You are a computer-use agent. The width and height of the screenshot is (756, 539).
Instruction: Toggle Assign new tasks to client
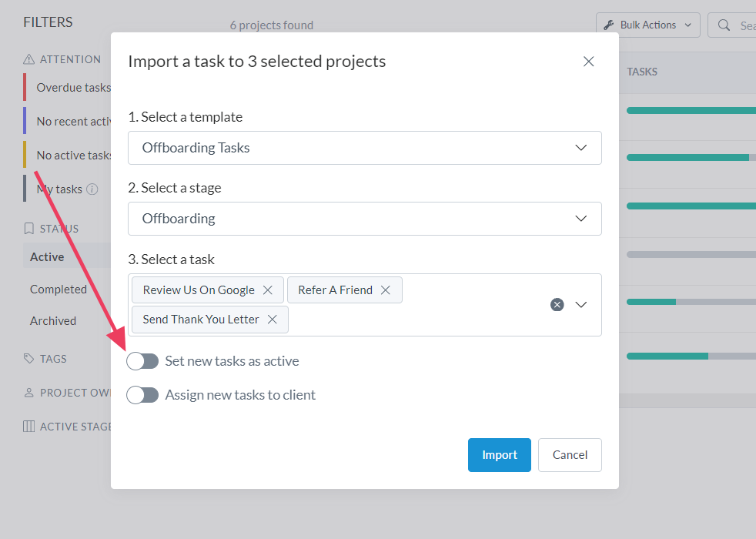pos(143,395)
